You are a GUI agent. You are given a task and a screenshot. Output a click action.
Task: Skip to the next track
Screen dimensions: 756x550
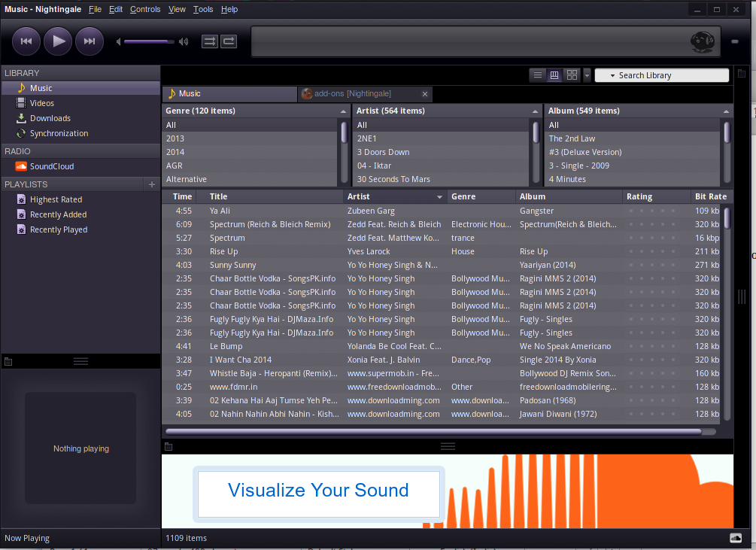tap(90, 41)
